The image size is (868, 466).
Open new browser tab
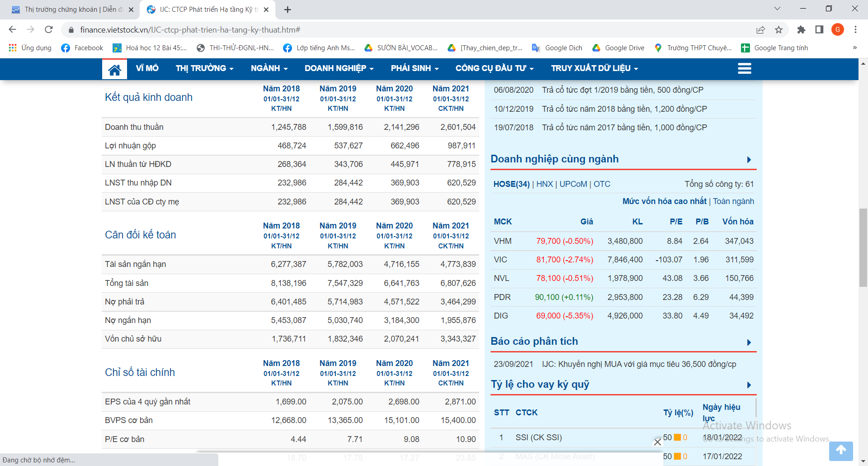click(x=288, y=10)
